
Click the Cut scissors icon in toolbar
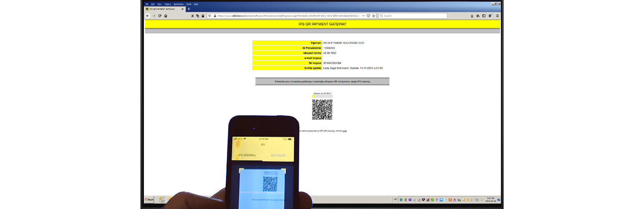[192, 16]
